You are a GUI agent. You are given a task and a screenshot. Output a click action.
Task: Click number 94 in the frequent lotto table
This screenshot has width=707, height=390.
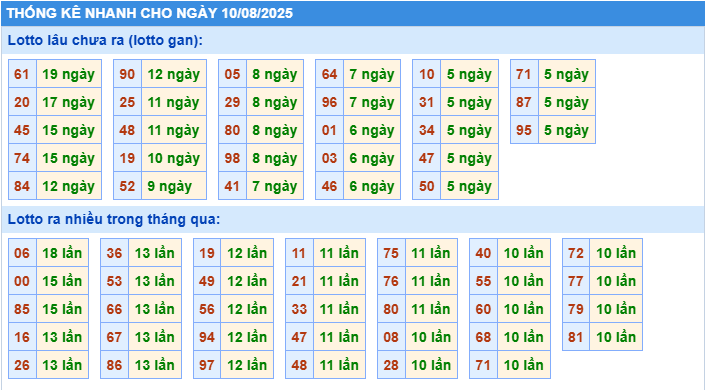[x=207, y=337]
